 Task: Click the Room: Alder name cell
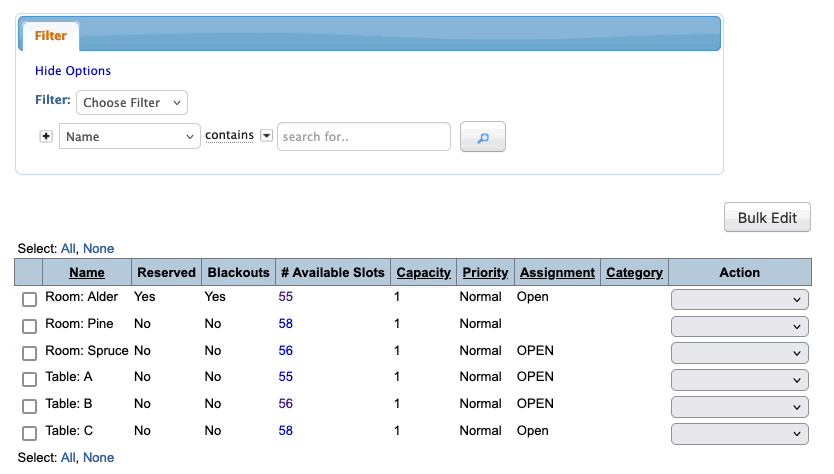(81, 296)
